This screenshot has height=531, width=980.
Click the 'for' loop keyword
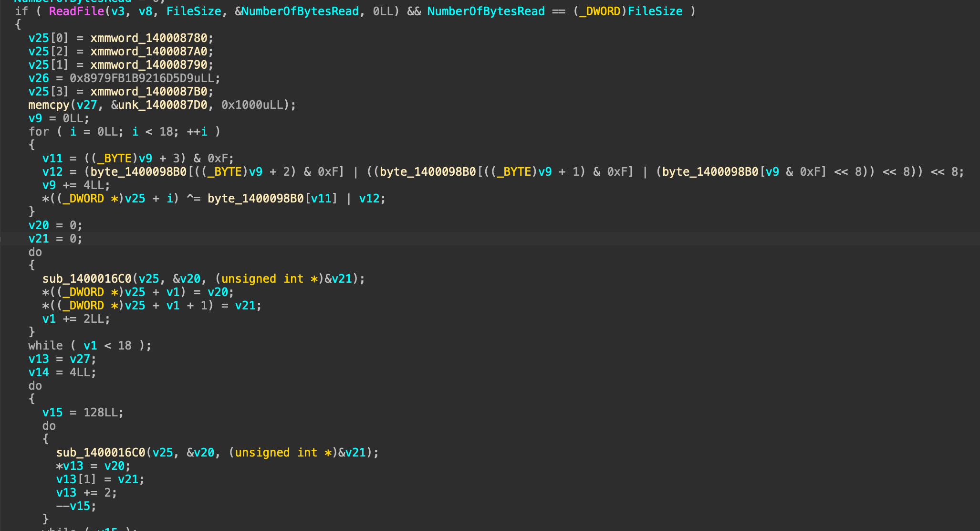pyautogui.click(x=39, y=131)
